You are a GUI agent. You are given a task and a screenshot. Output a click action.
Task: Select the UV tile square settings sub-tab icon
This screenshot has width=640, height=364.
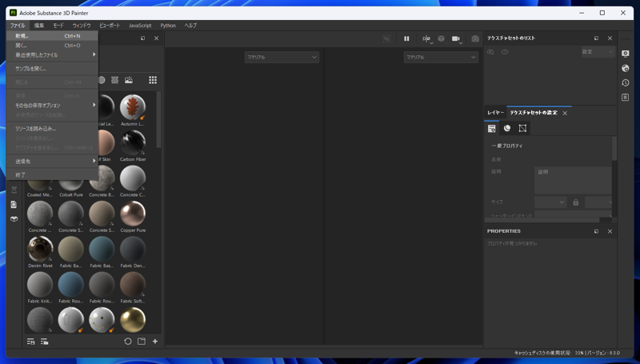coord(522,128)
